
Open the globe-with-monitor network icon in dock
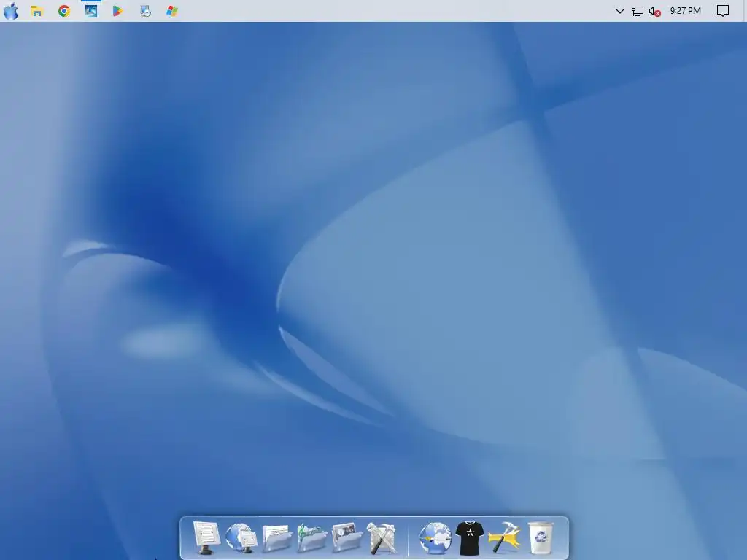coord(241,538)
